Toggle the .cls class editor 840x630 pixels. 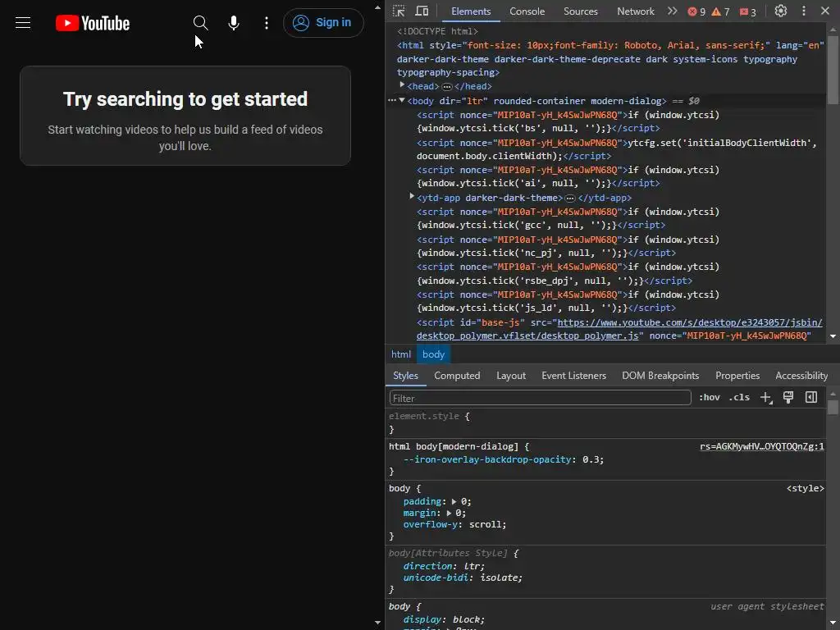click(739, 398)
